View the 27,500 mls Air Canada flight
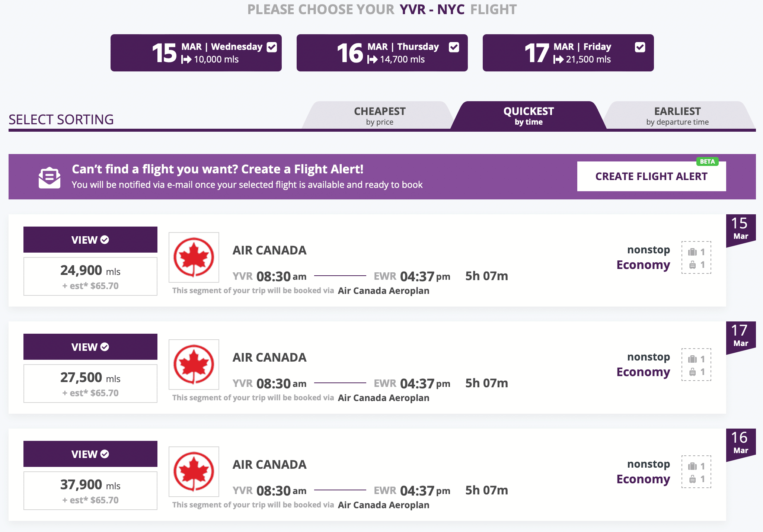Screen dimensions: 763x532 90,347
